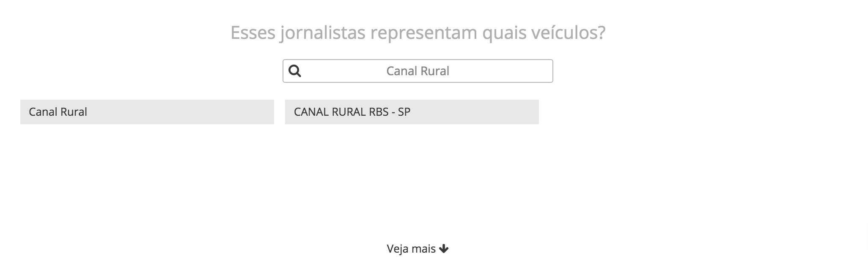Choose the first vehicle option, Canal Rural
Viewport: 868px width, 267px height.
147,112
